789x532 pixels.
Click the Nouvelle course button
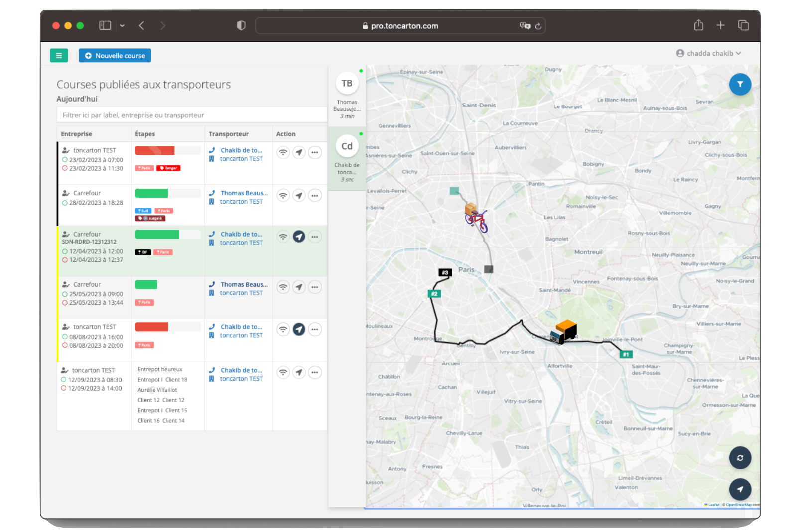pyautogui.click(x=115, y=56)
